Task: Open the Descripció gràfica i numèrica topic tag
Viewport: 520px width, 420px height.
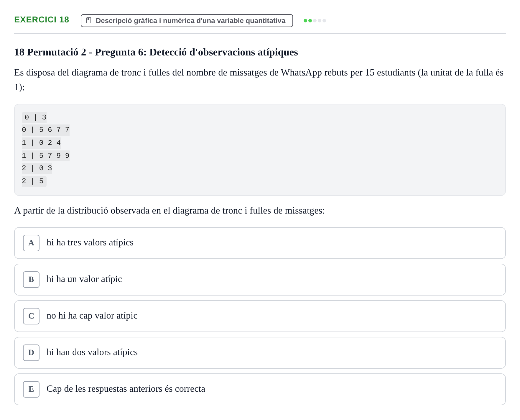Action: 187,21
